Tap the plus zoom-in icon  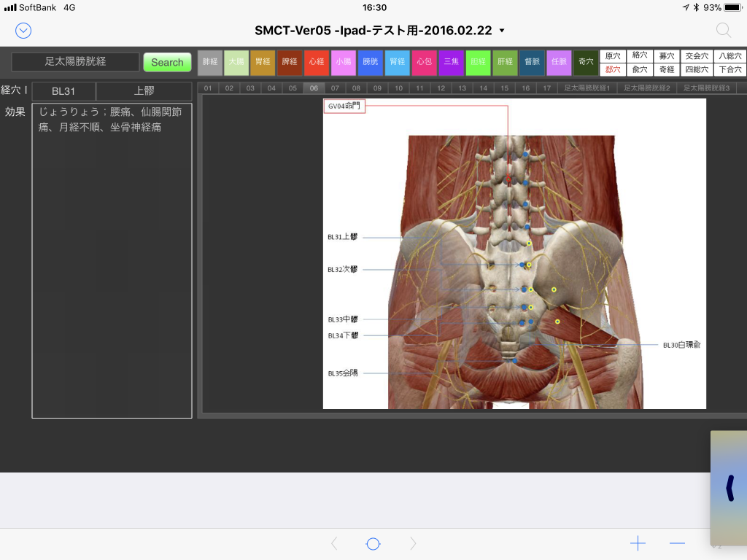pos(638,543)
